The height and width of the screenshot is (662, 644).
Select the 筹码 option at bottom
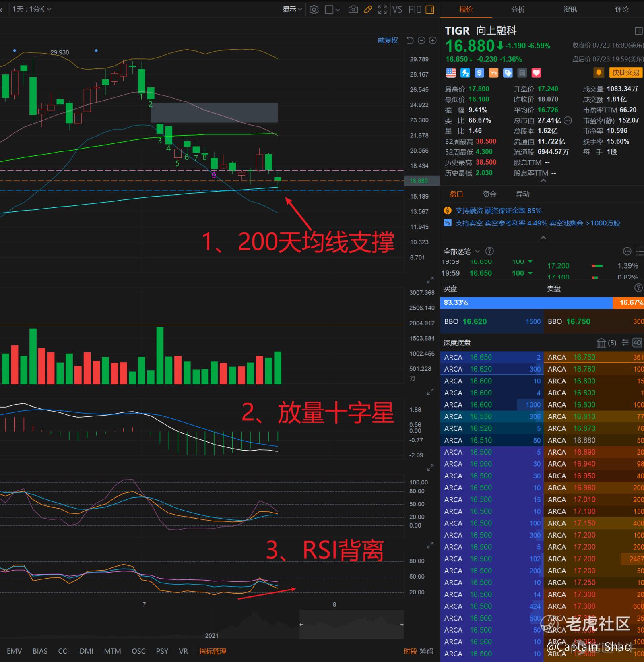point(427,651)
